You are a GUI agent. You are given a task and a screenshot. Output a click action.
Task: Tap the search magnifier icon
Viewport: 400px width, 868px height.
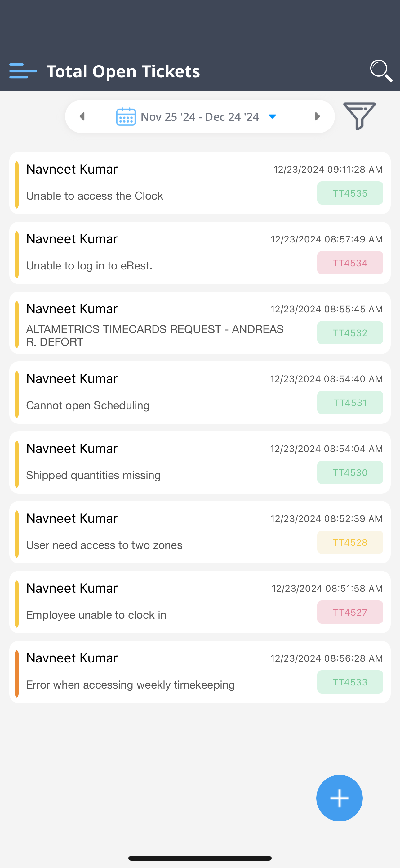[x=381, y=70]
